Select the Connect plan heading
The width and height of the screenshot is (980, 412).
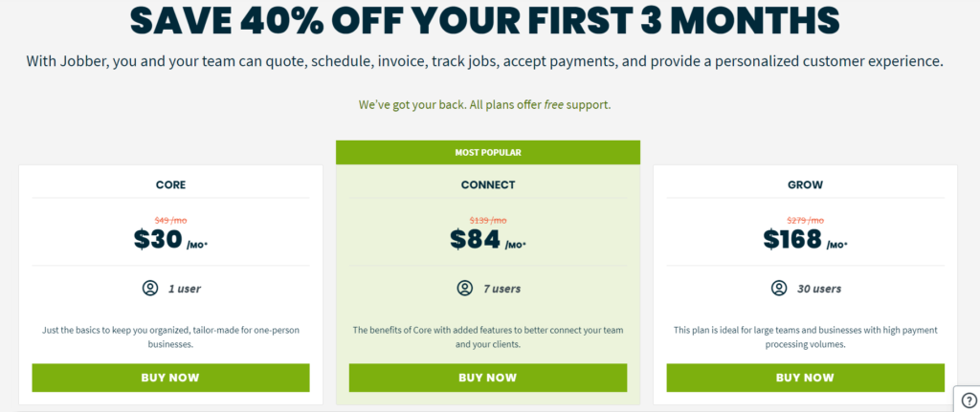pos(488,184)
